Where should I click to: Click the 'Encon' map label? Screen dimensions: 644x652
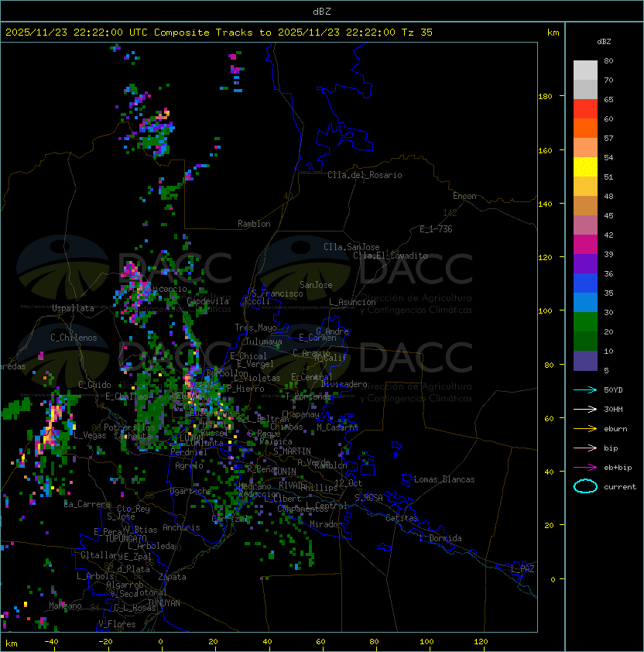pos(464,196)
